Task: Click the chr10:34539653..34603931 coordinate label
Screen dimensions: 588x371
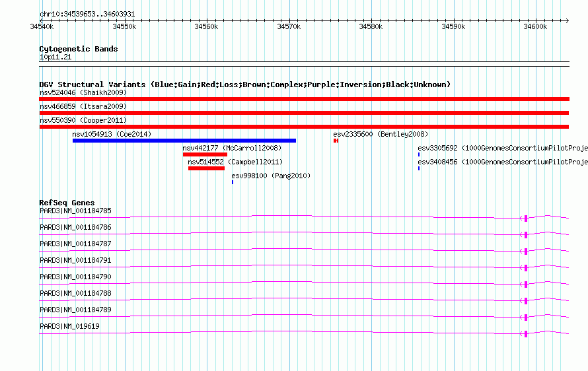Action: pyautogui.click(x=87, y=15)
